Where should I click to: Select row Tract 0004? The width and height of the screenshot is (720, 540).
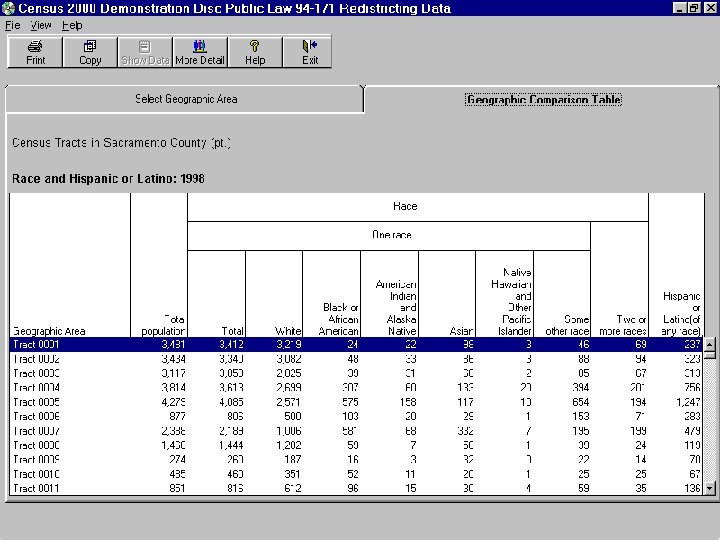(x=357, y=388)
